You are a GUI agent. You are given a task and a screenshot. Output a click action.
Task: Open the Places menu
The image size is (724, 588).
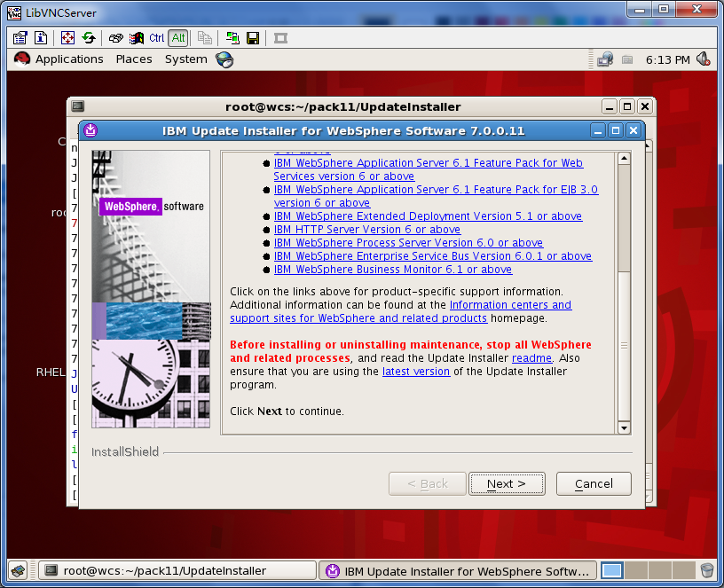134,59
